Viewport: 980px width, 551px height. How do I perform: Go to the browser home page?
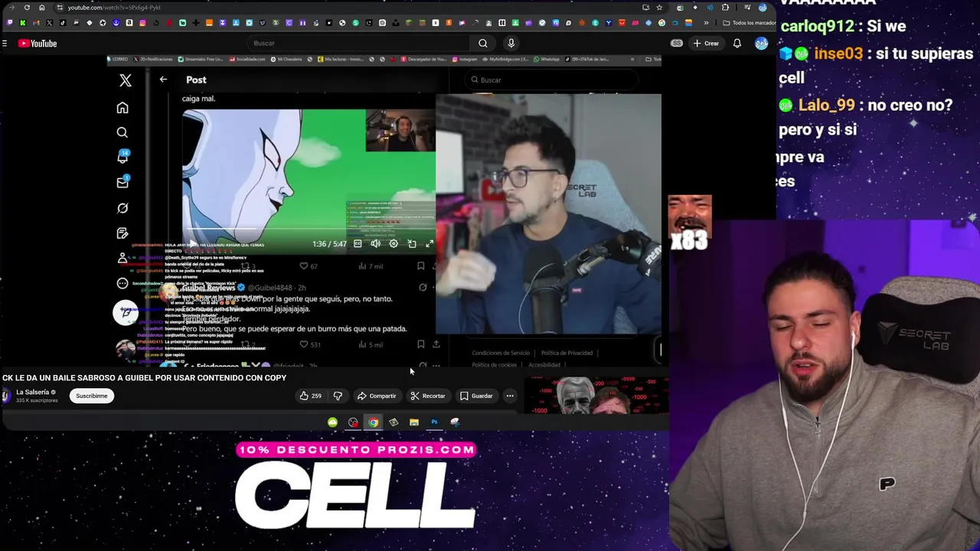(x=42, y=8)
